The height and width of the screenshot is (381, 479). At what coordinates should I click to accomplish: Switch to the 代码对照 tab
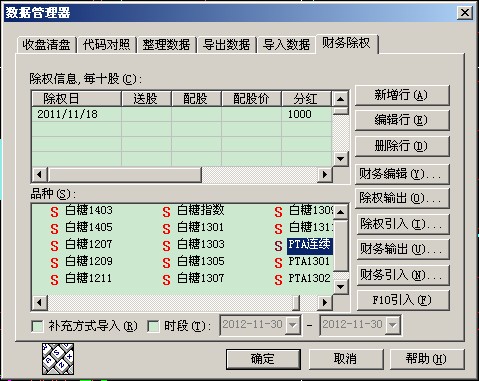point(106,44)
